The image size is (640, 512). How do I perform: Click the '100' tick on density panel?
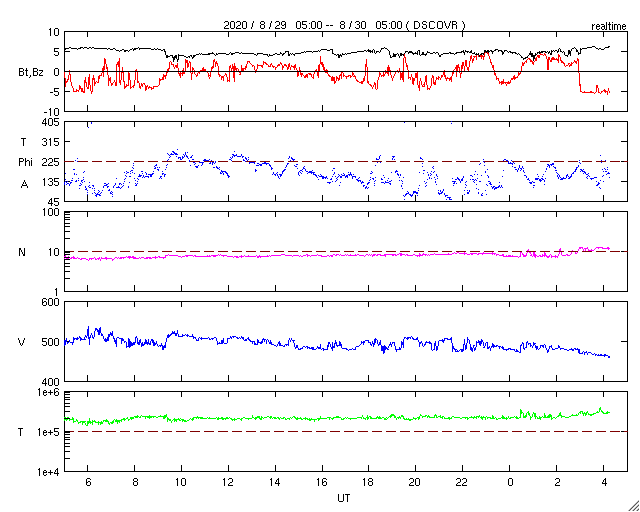click(51, 212)
